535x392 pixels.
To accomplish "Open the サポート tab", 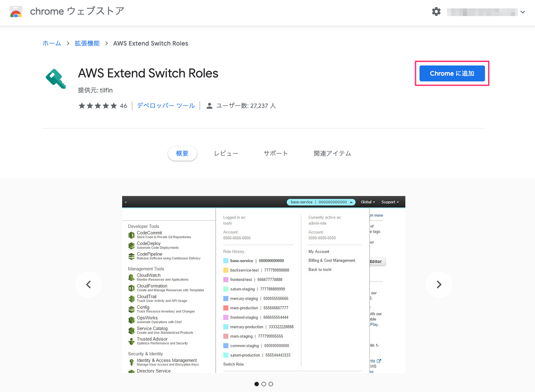I will point(276,154).
